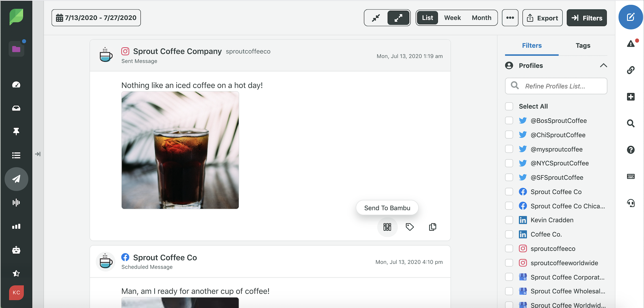
Task: Open the alert triangle notifications icon
Action: (x=631, y=44)
